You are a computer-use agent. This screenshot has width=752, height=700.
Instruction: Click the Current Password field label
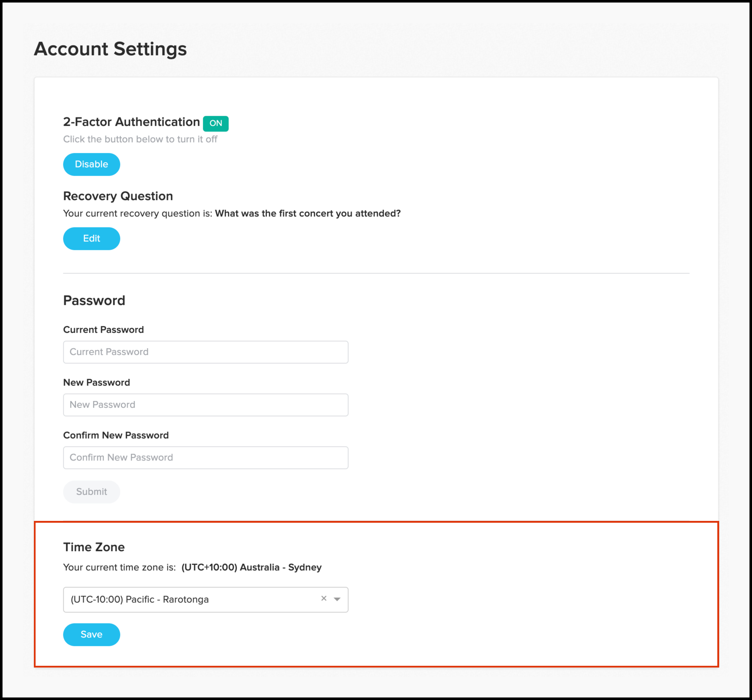(103, 330)
